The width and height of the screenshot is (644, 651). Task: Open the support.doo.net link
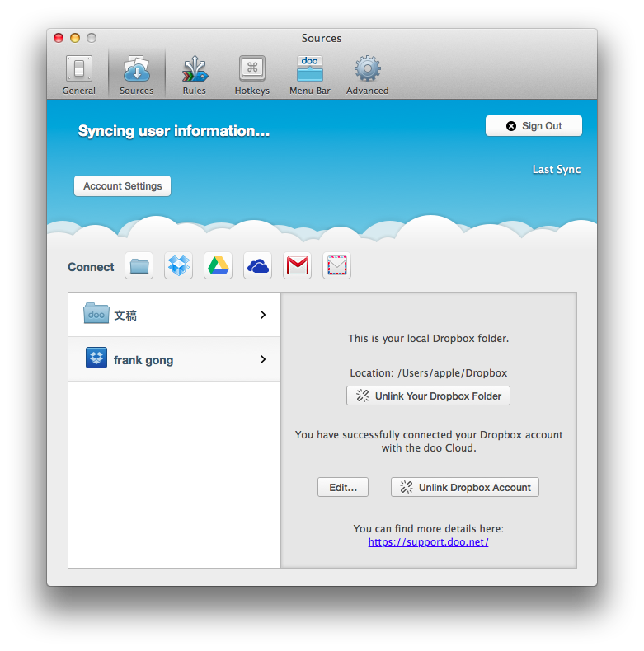[x=428, y=541]
